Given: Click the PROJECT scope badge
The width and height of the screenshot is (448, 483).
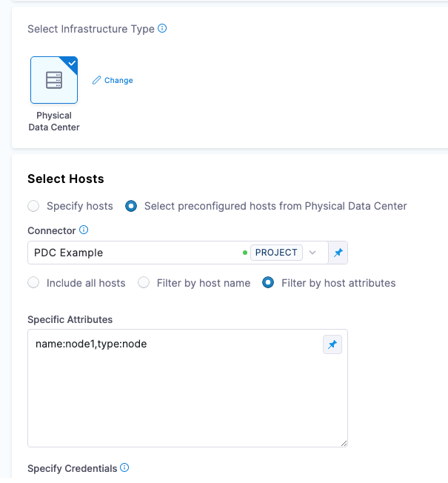Looking at the screenshot, I should pyautogui.click(x=276, y=253).
